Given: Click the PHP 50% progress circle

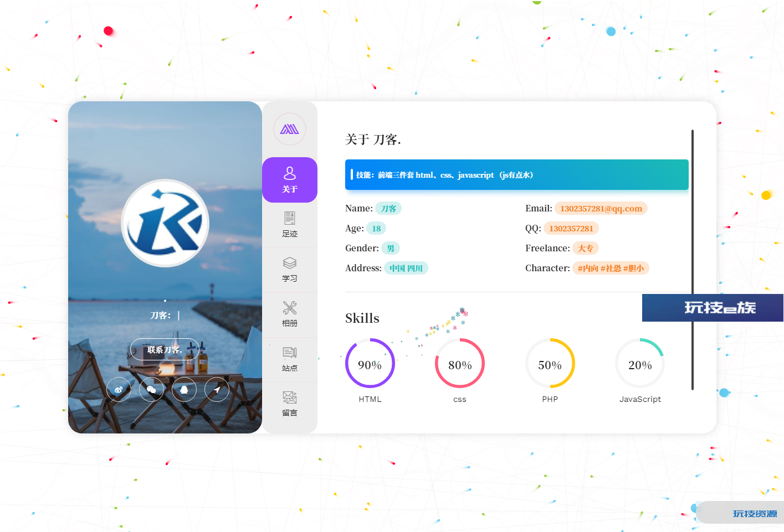Looking at the screenshot, I should pos(550,363).
